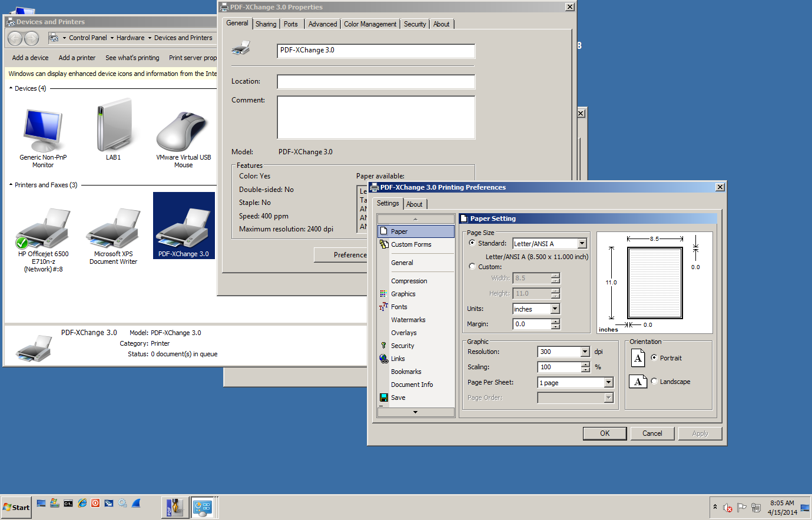812x520 pixels.
Task: Switch to the Ports tab
Action: coord(291,24)
